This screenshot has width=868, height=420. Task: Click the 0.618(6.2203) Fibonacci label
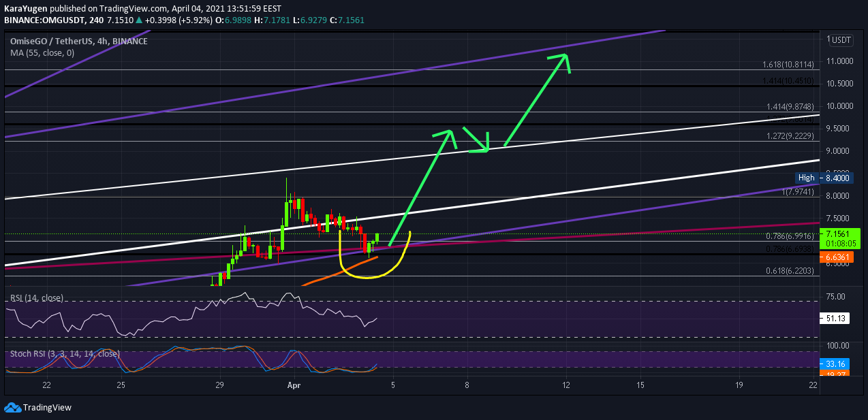[x=790, y=271]
